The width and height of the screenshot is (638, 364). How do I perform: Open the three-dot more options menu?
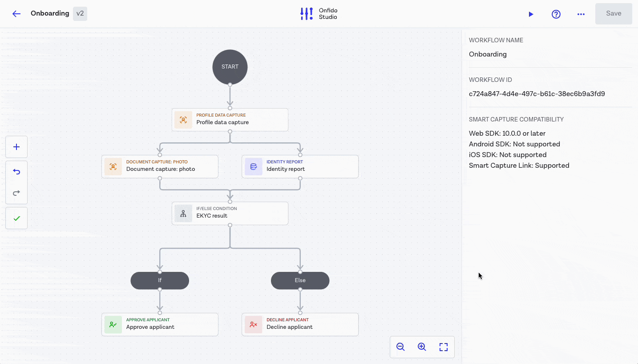tap(581, 14)
